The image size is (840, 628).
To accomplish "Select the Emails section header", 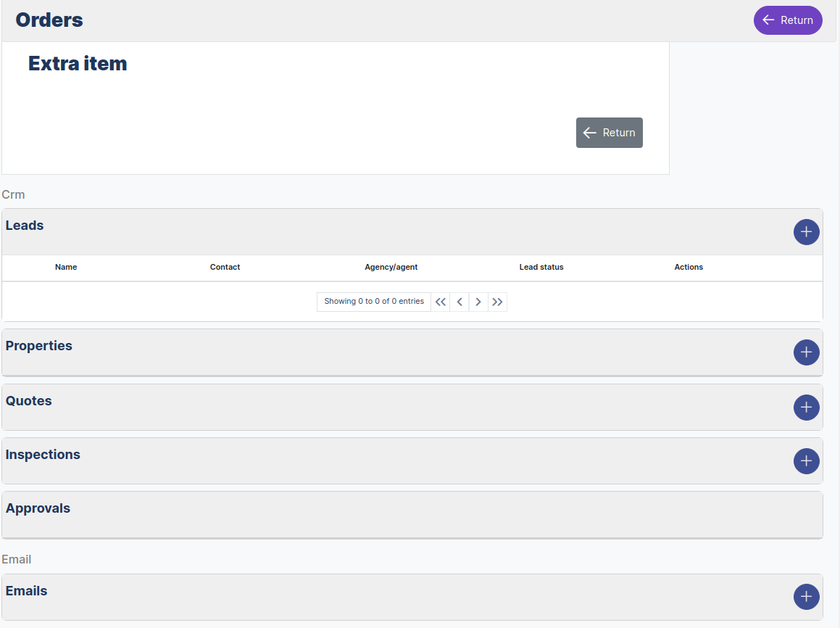I will (26, 591).
